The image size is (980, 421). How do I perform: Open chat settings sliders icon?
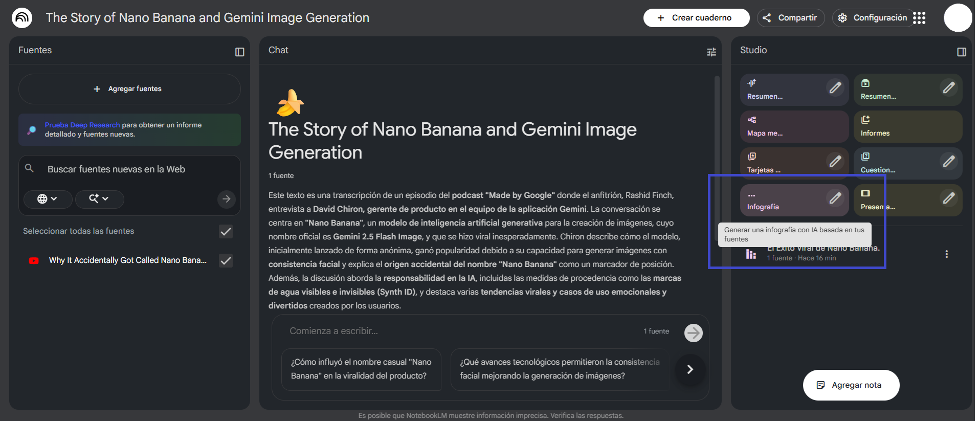pyautogui.click(x=711, y=52)
